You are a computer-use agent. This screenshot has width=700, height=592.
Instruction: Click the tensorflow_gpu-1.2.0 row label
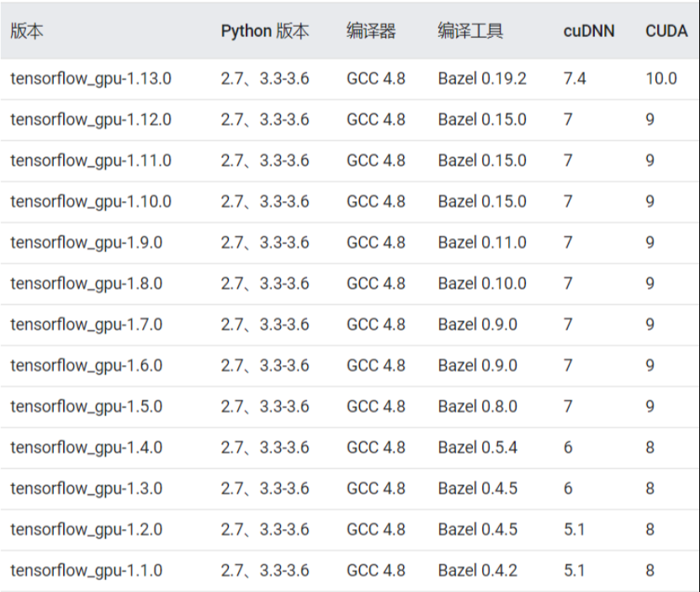tap(87, 530)
